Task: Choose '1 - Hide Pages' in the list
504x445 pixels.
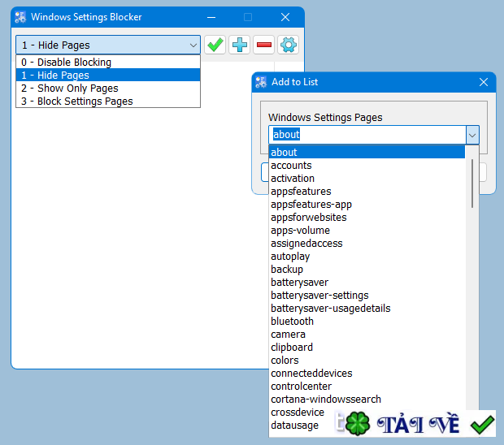Action: (x=108, y=75)
